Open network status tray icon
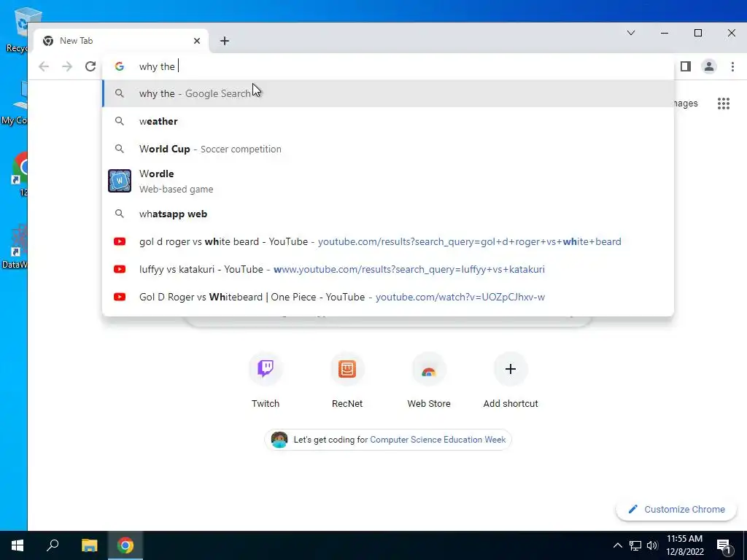Viewport: 747px width, 560px height. click(635, 545)
